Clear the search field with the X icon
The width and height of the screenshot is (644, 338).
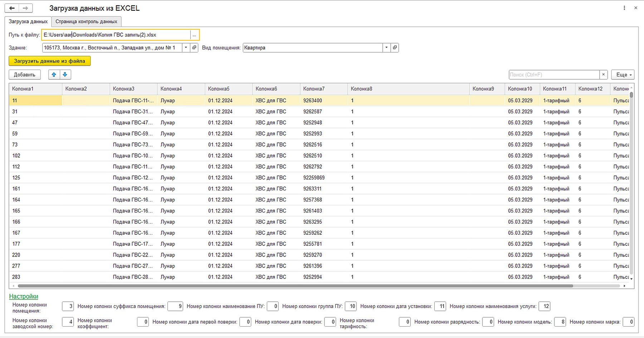pyautogui.click(x=604, y=75)
